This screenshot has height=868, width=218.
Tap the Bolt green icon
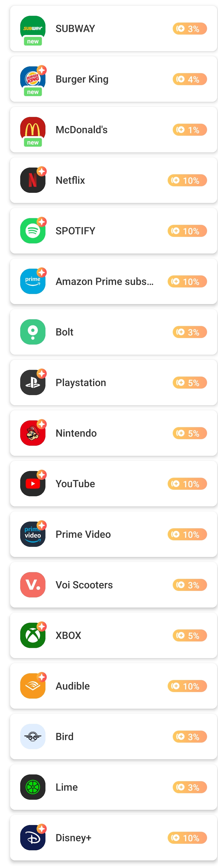(33, 331)
